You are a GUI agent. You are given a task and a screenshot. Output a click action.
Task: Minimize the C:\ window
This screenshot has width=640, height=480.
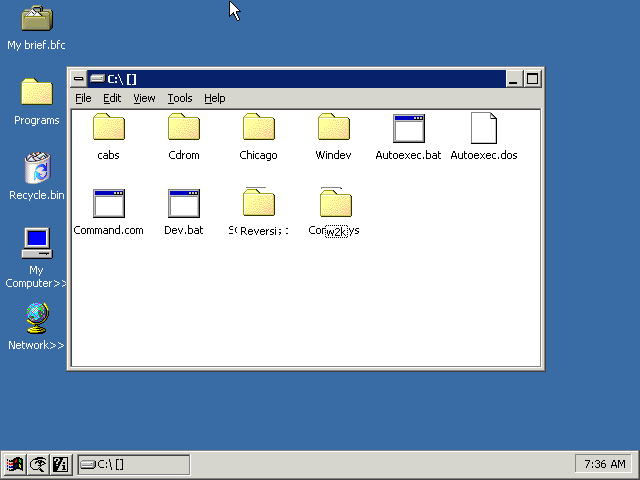(x=513, y=79)
